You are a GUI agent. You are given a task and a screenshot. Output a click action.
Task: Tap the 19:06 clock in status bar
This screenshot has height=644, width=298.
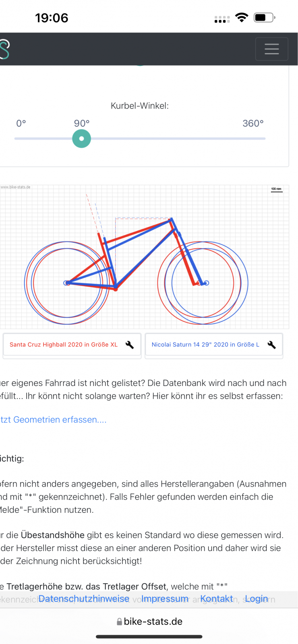52,18
